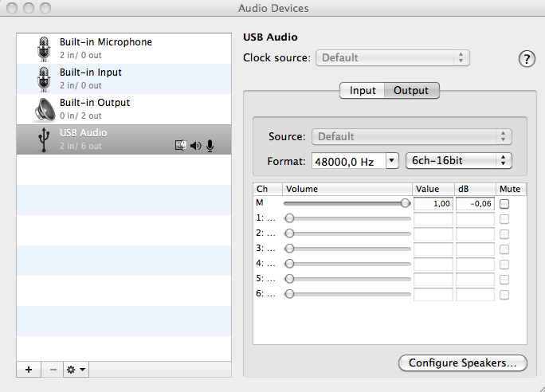The width and height of the screenshot is (545, 392).
Task: Switch to the Input tab
Action: click(x=363, y=91)
